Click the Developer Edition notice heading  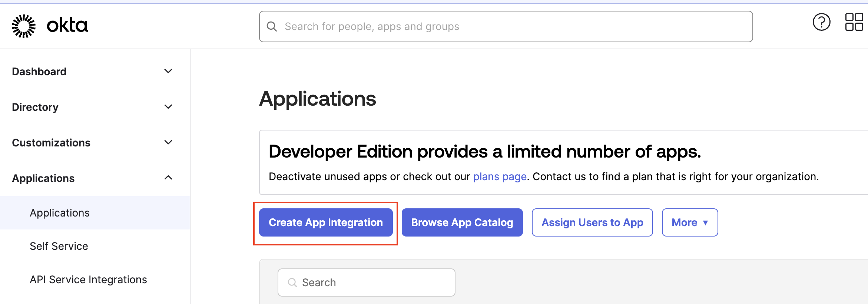coord(485,152)
